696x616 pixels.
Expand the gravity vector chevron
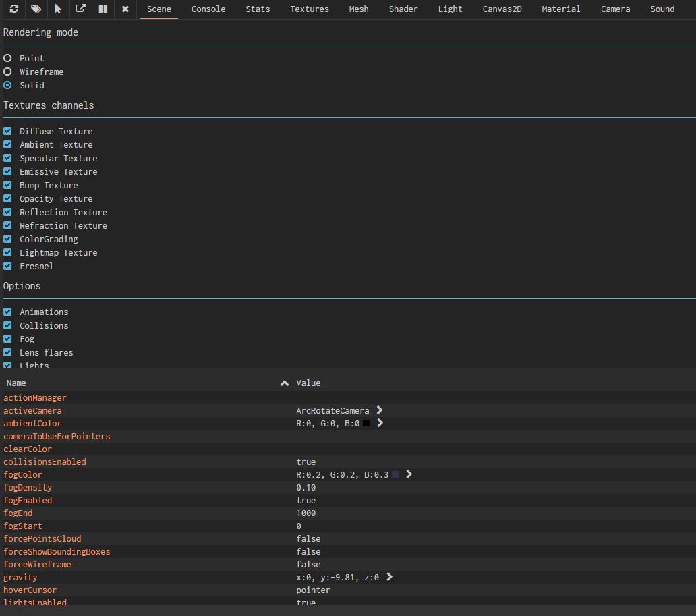(389, 577)
